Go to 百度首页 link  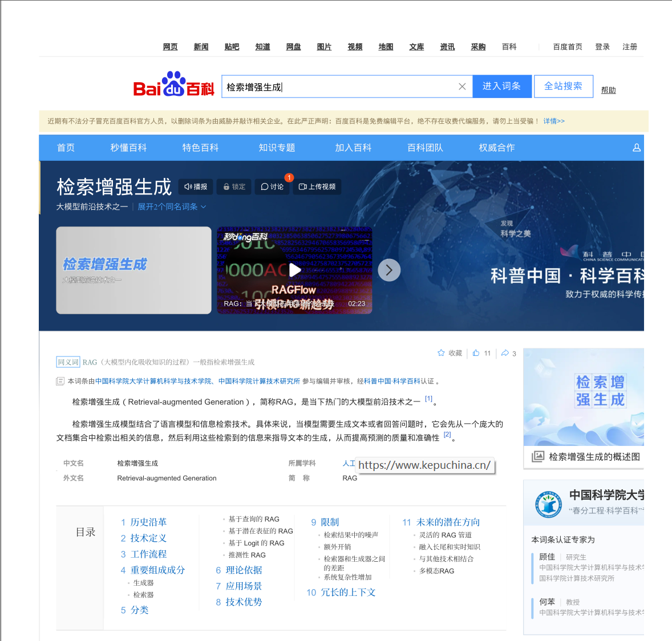click(x=568, y=47)
